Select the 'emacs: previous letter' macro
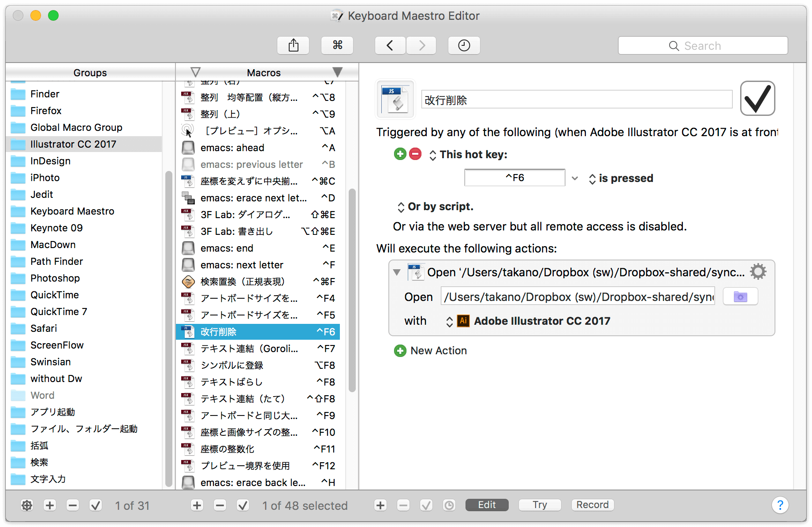 (258, 164)
